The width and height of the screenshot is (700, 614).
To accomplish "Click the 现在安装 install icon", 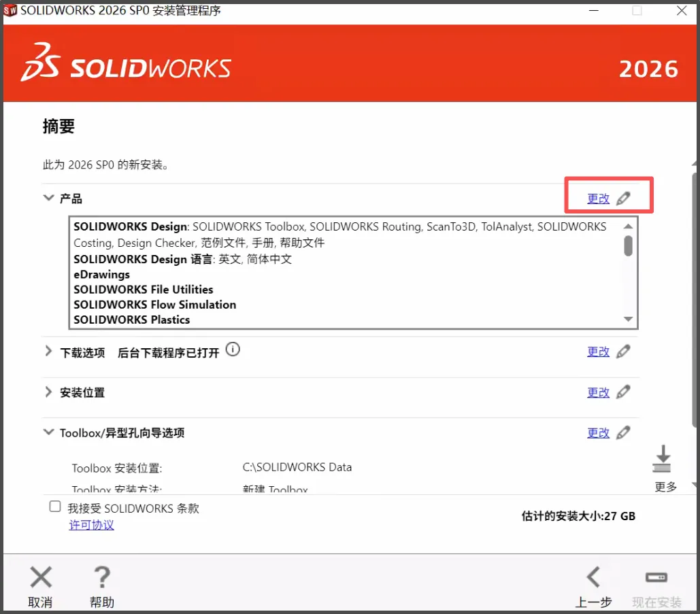I will 656,577.
